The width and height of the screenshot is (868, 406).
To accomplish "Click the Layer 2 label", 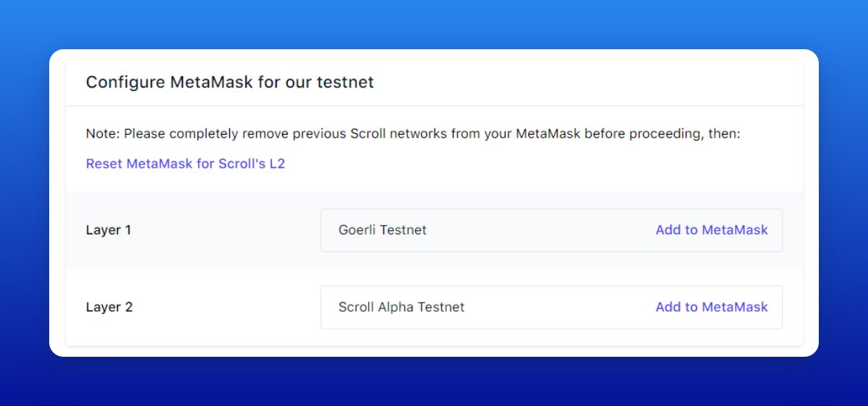I will point(109,307).
